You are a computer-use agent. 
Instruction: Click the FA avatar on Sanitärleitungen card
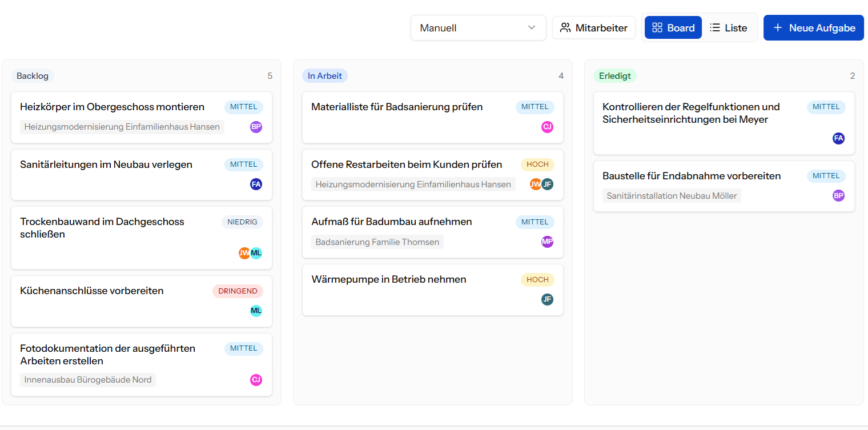click(256, 184)
